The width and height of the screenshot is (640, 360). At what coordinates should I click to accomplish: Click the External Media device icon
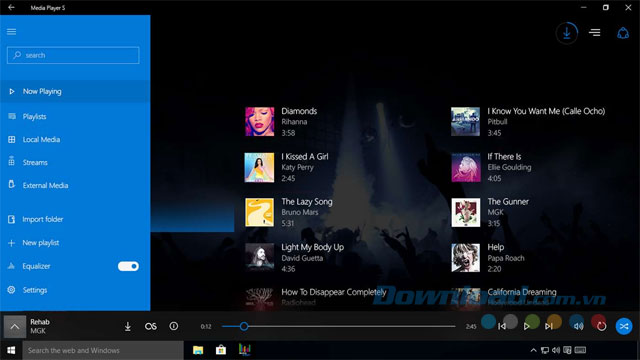pos(11,184)
